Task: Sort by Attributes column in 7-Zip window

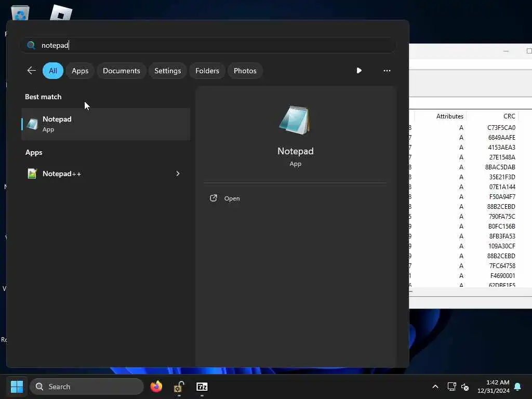Action: tap(449, 116)
